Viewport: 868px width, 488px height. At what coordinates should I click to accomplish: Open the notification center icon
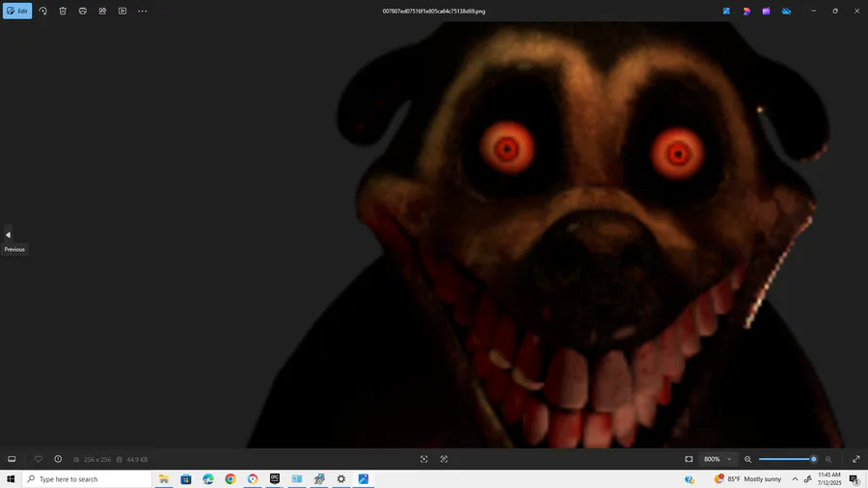pyautogui.click(x=854, y=479)
